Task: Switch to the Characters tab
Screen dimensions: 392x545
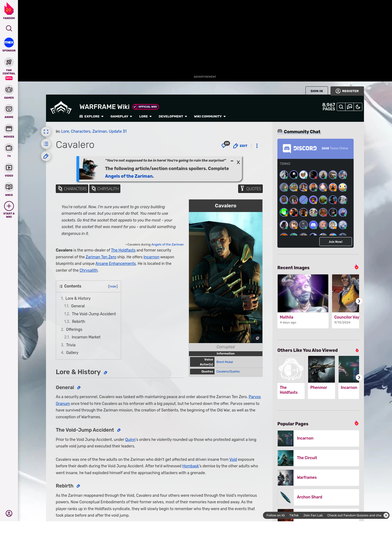Action: pyautogui.click(x=72, y=189)
